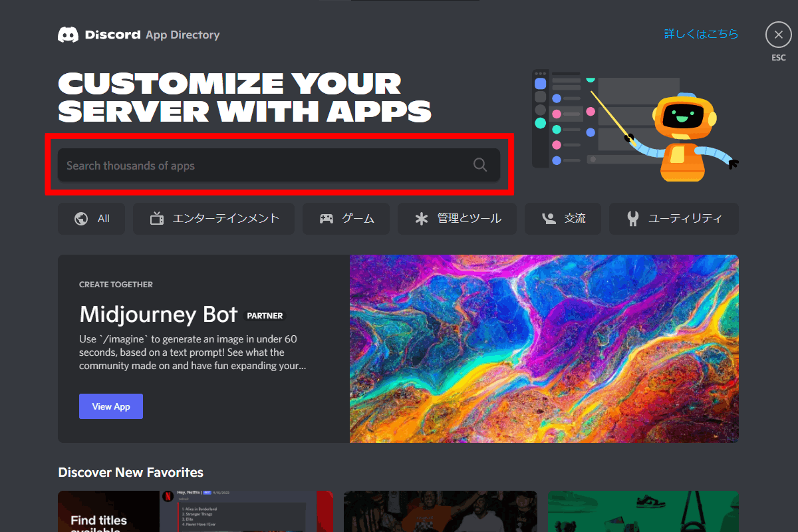
Task: Click the Discord logo in the header
Action: [100, 35]
